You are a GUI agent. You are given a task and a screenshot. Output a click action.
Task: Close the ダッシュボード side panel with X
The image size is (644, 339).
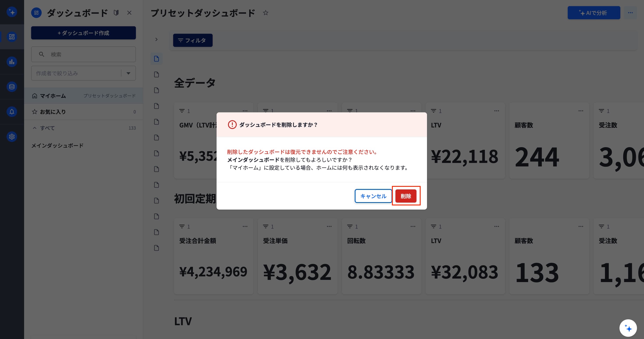coord(129,13)
